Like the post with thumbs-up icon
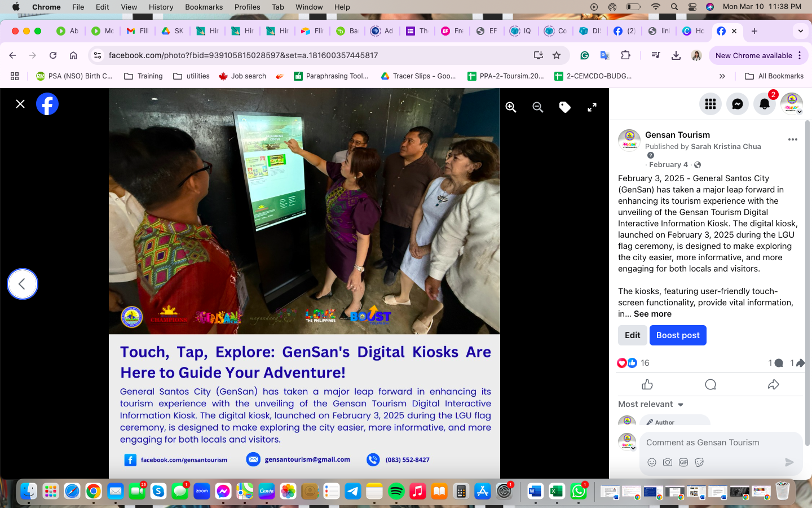 pos(647,384)
